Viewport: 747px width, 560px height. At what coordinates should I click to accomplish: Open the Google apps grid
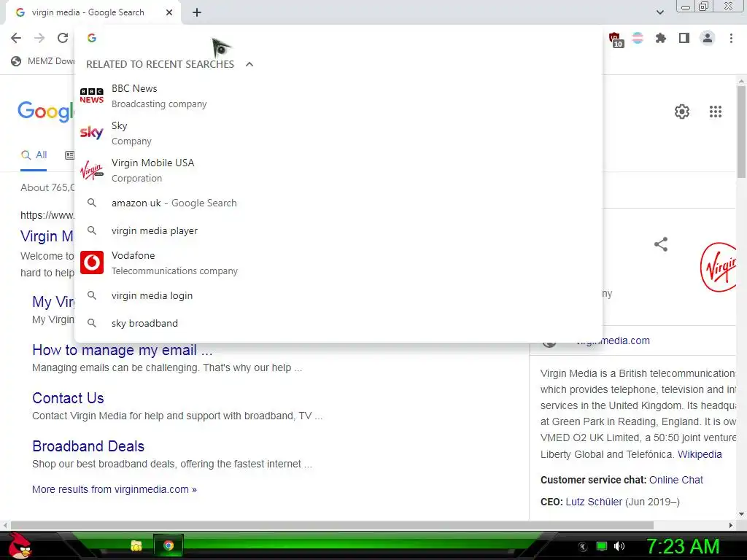coord(715,112)
